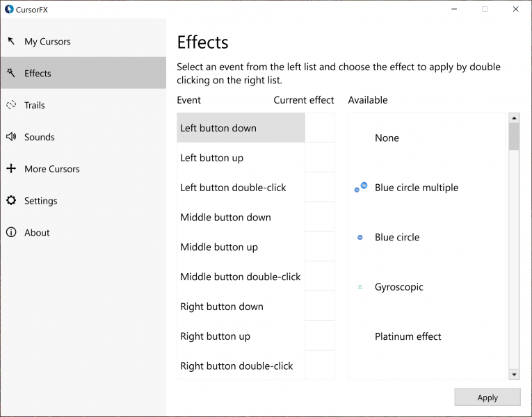Open the Trails tab
Viewport: 532px width, 417px height.
point(35,106)
